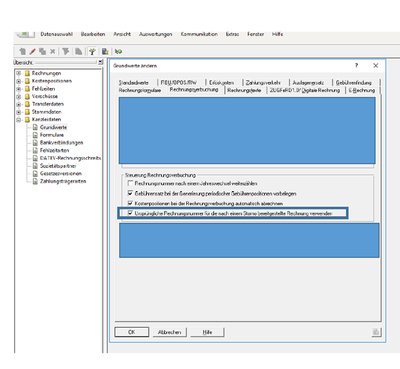Open the Auswertungen menu
Screen dimensions: 400x369
[x=156, y=34]
